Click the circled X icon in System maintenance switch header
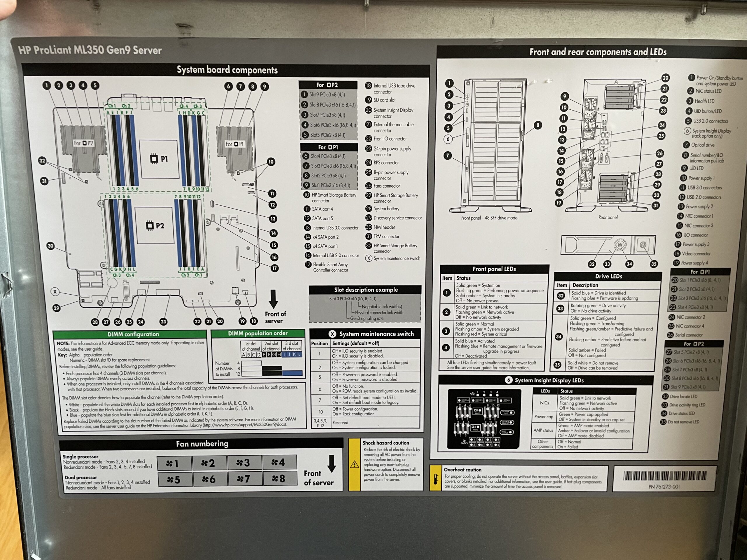This screenshot has height=560, width=747. point(332,334)
